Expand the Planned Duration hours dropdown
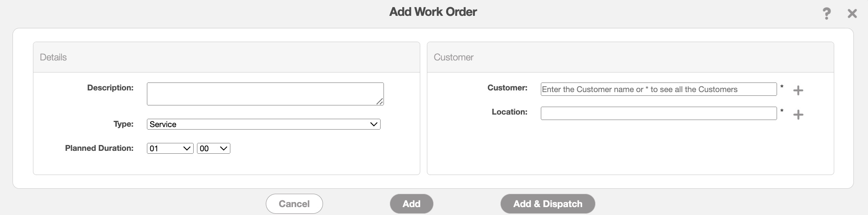Image resolution: width=868 pixels, height=215 pixels. point(170,148)
